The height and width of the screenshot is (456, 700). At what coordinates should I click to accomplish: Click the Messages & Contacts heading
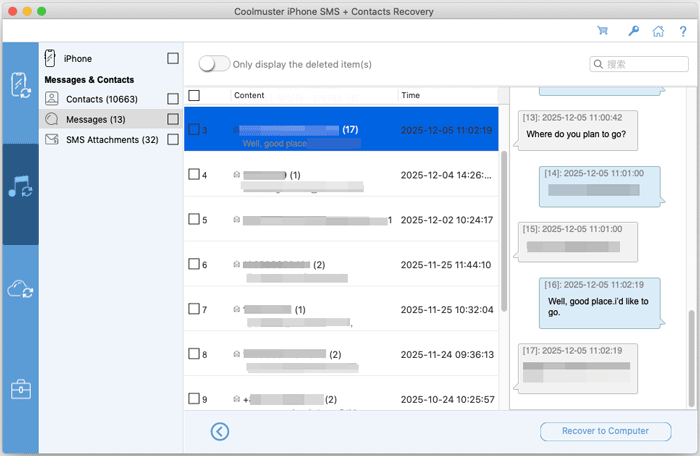coord(89,79)
